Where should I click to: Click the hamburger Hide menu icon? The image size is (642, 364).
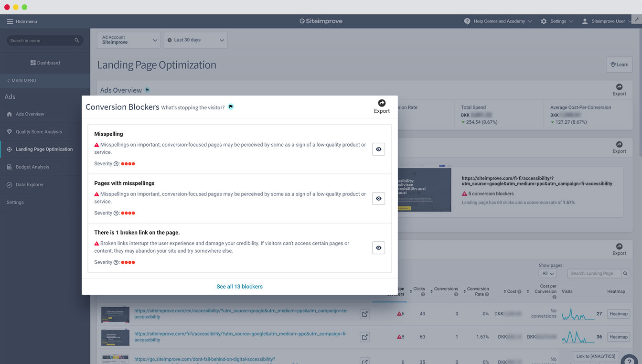coord(10,21)
